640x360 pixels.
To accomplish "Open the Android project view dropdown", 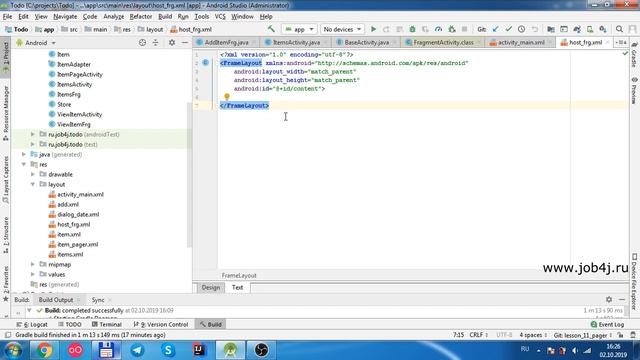I will point(36,42).
